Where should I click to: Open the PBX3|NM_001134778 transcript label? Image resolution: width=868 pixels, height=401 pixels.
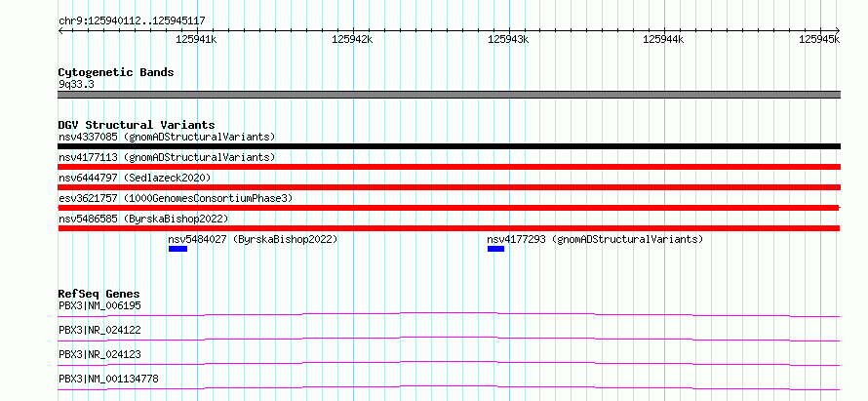coord(108,379)
